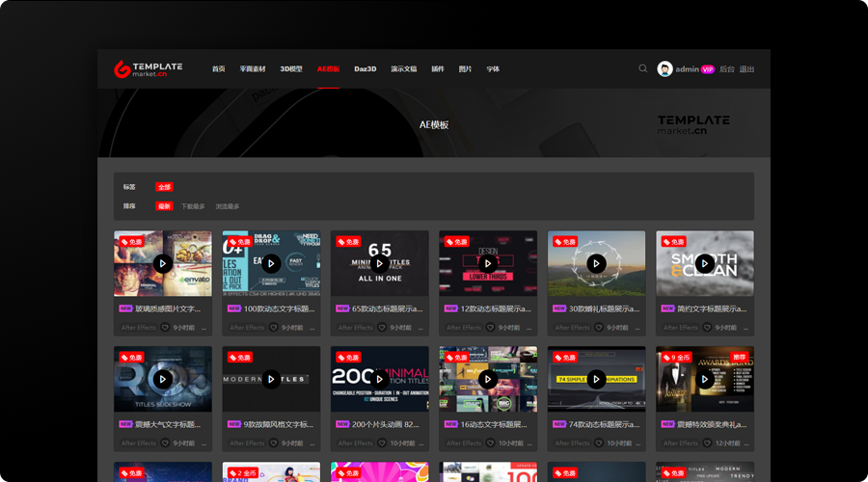Click the 退出 logout link
868x482 pixels.
tap(746, 69)
